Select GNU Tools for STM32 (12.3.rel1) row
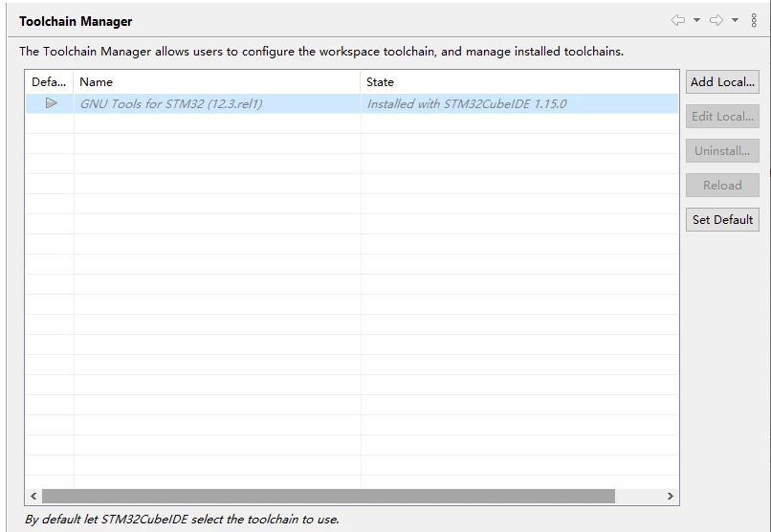 click(352, 103)
